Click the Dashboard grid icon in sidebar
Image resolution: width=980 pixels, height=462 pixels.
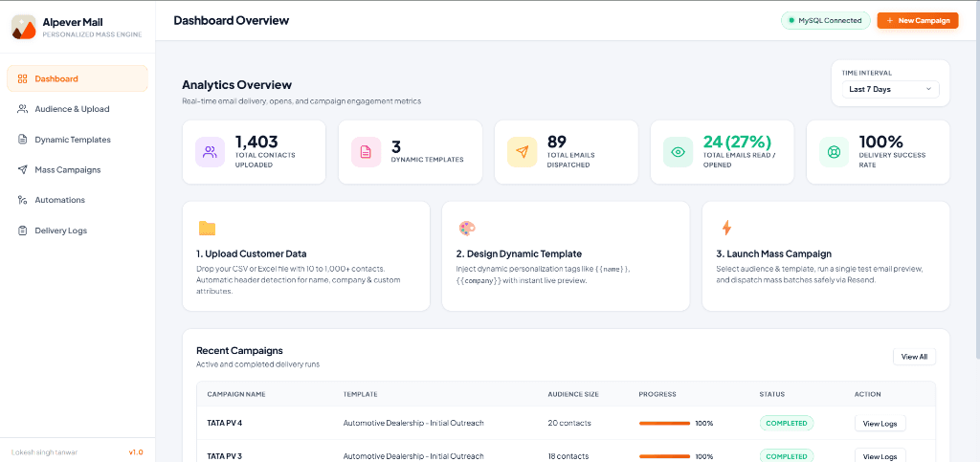pyautogui.click(x=23, y=78)
